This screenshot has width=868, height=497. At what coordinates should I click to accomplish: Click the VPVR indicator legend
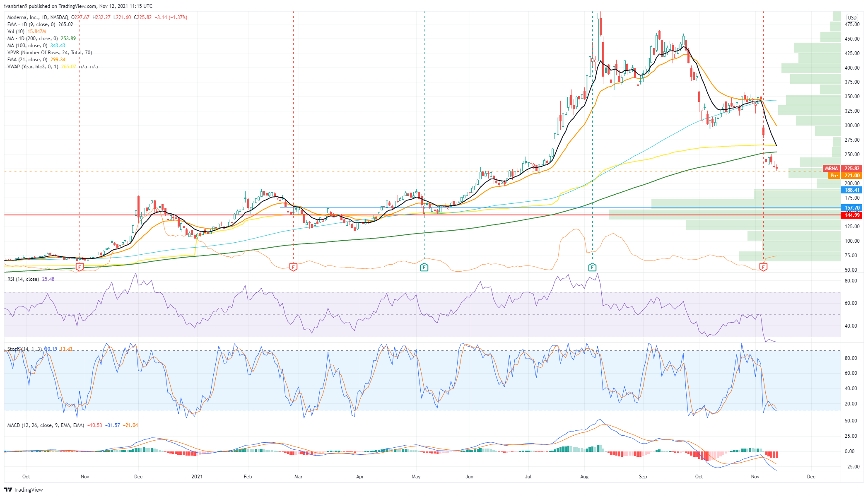click(49, 53)
